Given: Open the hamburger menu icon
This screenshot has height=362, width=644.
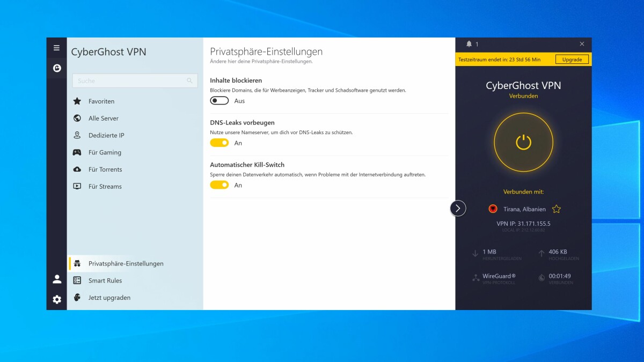Looking at the screenshot, I should point(56,48).
